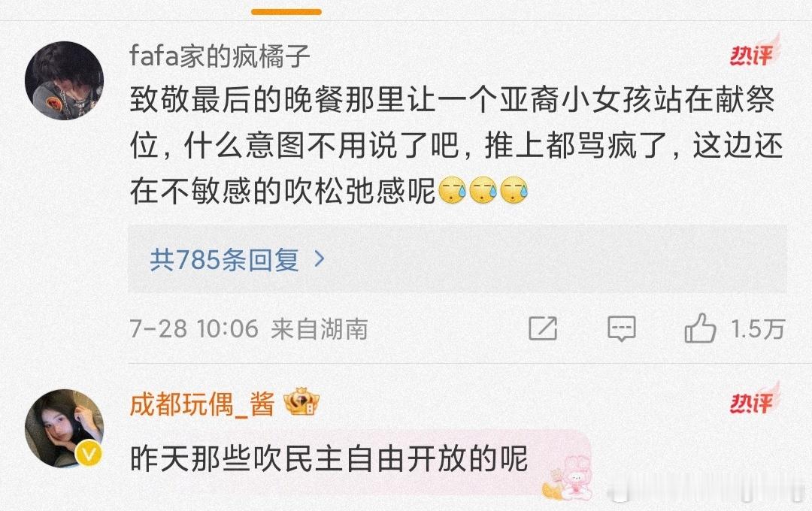The height and width of the screenshot is (511, 812).
Task: Select the orange tab indicator at top
Action: tap(286, 11)
